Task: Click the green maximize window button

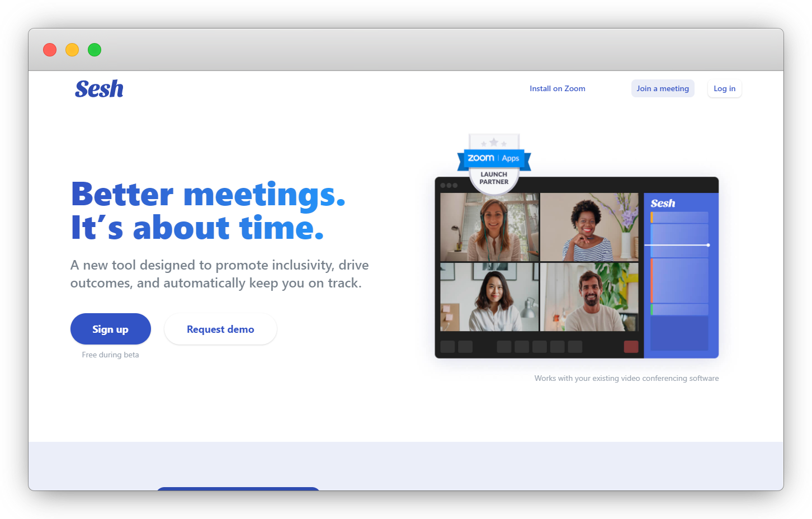Action: tap(95, 50)
